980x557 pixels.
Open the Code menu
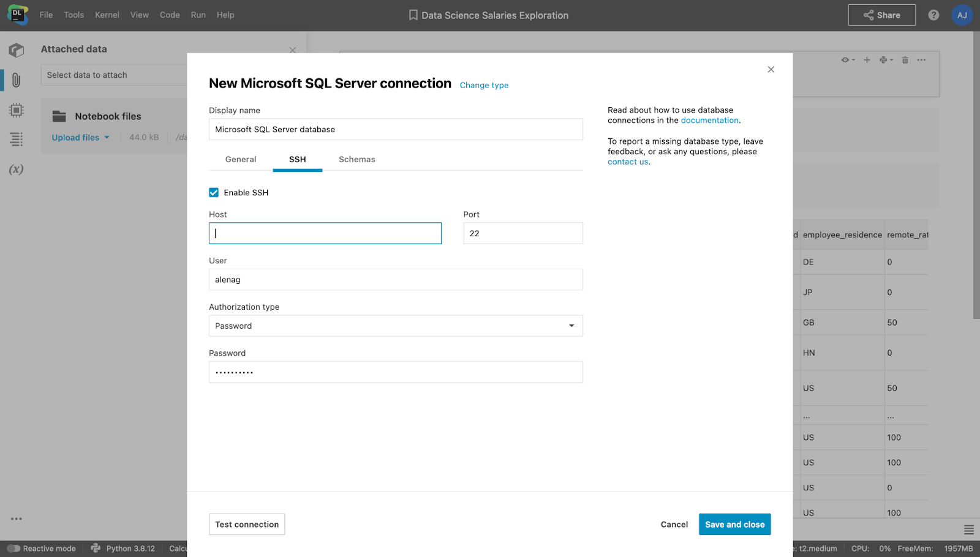coord(170,15)
